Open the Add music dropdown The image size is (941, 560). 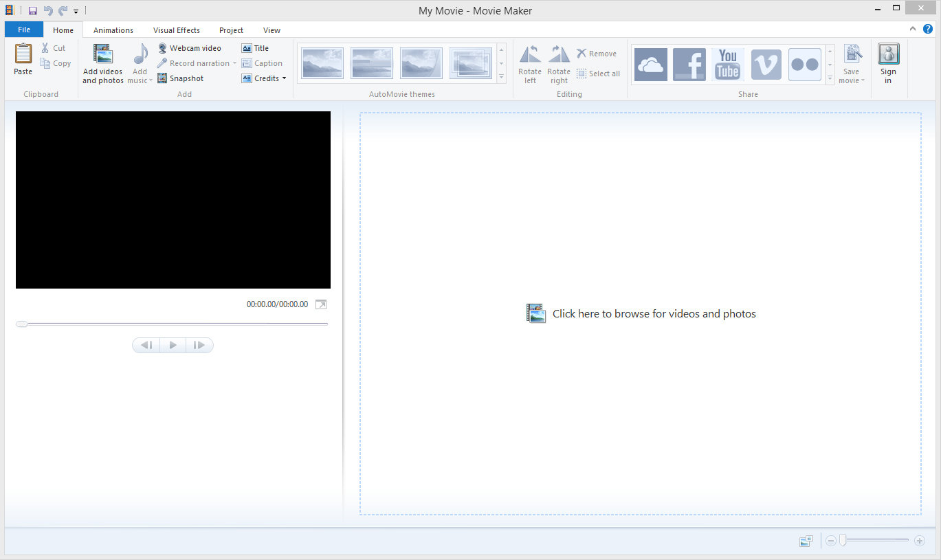pyautogui.click(x=140, y=64)
